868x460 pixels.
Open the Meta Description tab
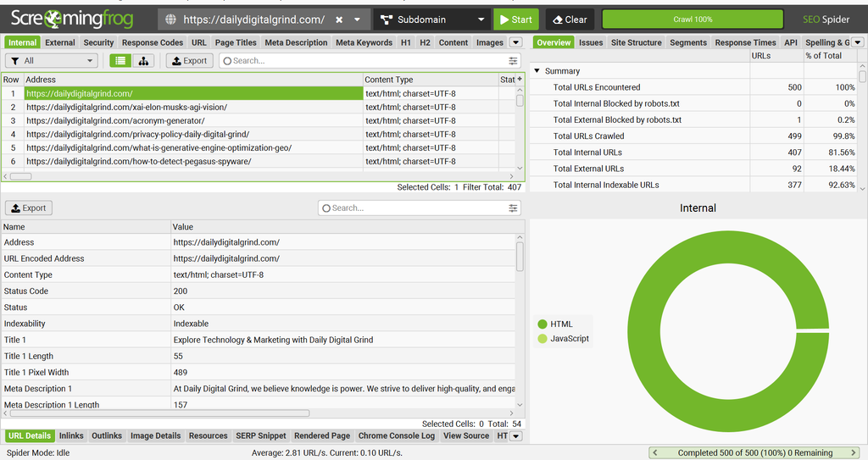point(296,42)
